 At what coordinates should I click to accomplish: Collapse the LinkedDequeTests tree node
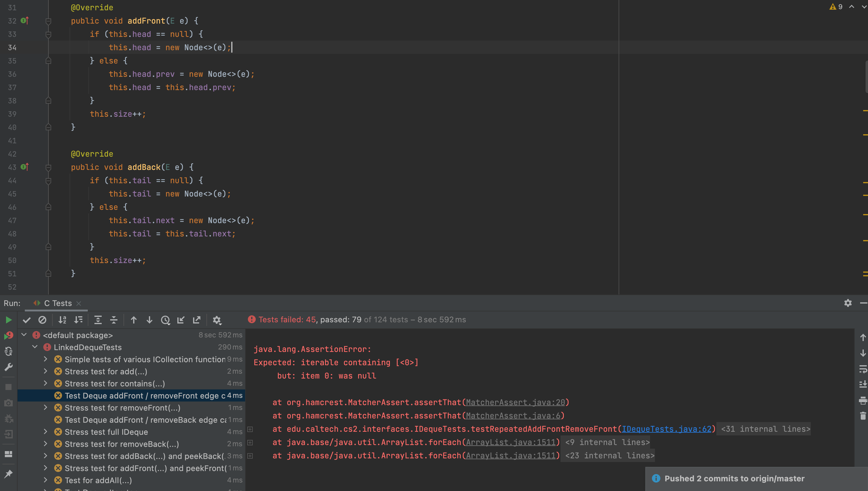click(x=35, y=347)
